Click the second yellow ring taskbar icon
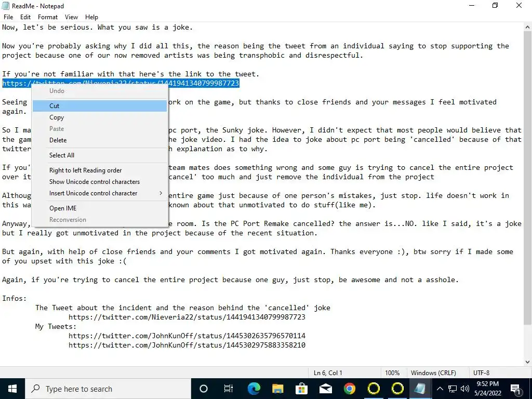Image resolution: width=532 pixels, height=399 pixels. click(x=397, y=389)
